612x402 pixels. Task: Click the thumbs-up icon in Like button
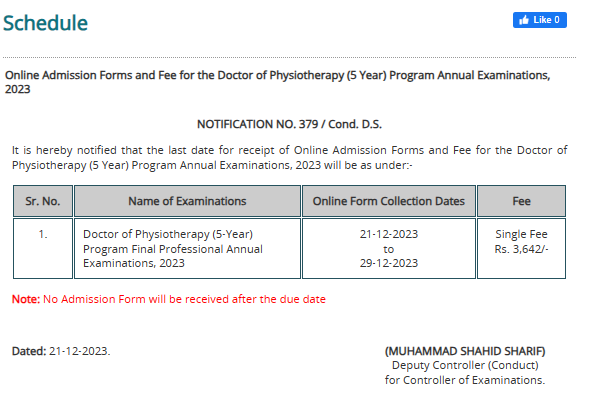click(523, 20)
